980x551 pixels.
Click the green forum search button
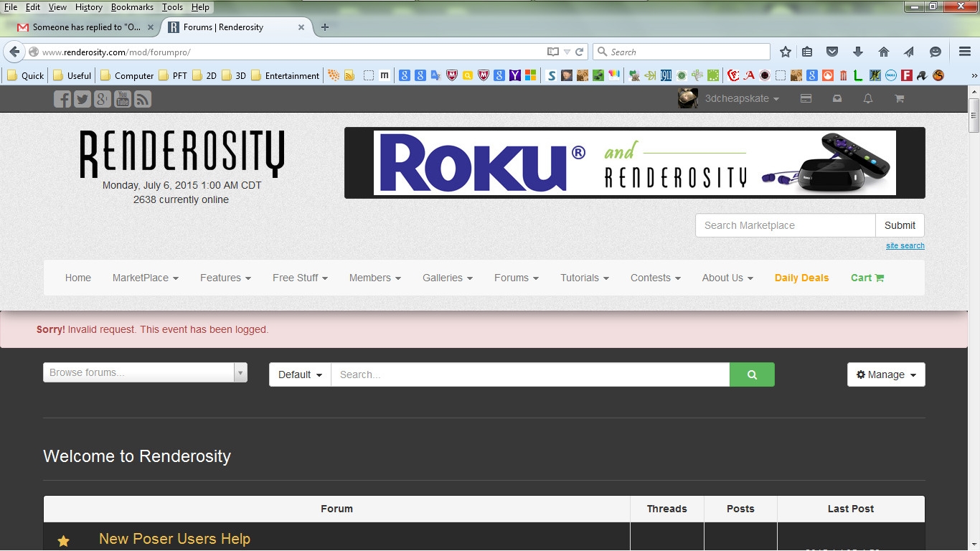[752, 375]
